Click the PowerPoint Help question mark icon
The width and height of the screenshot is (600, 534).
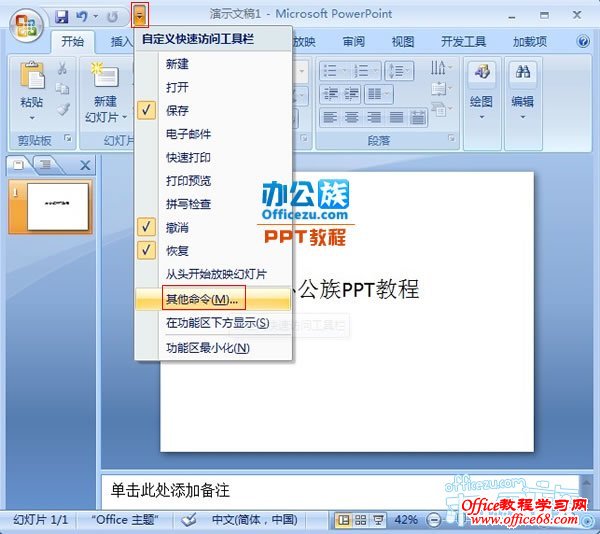click(x=583, y=41)
